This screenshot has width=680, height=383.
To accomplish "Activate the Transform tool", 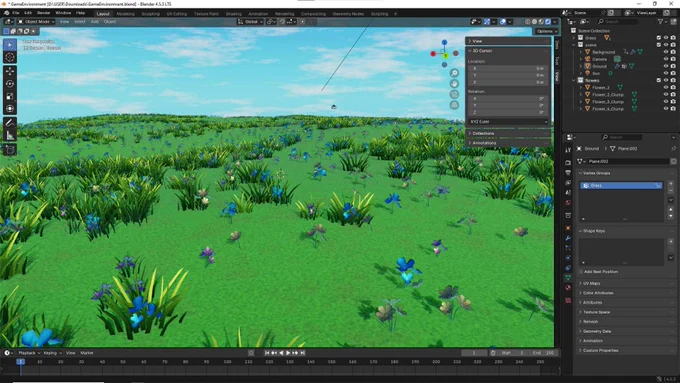I will click(10, 108).
